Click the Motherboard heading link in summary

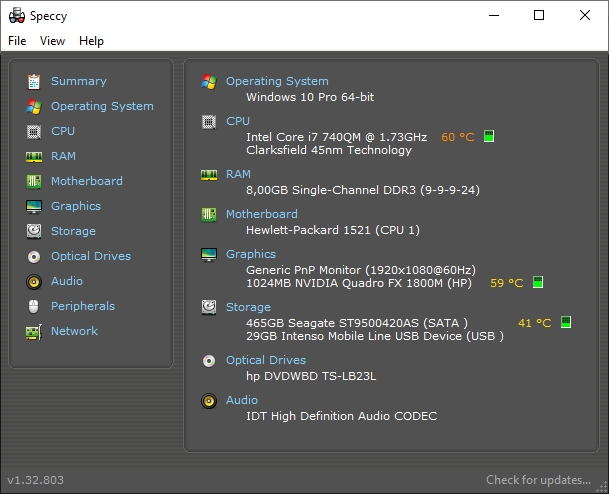point(262,214)
